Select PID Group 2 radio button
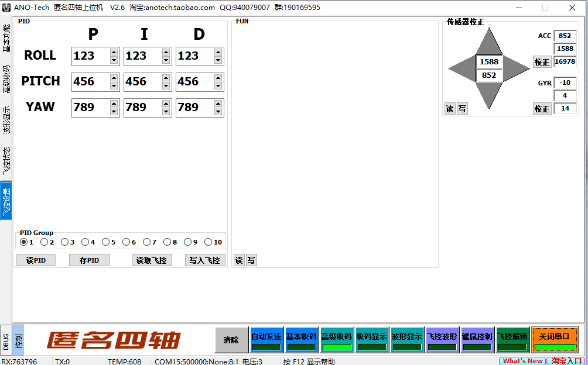588x365 pixels. (45, 242)
